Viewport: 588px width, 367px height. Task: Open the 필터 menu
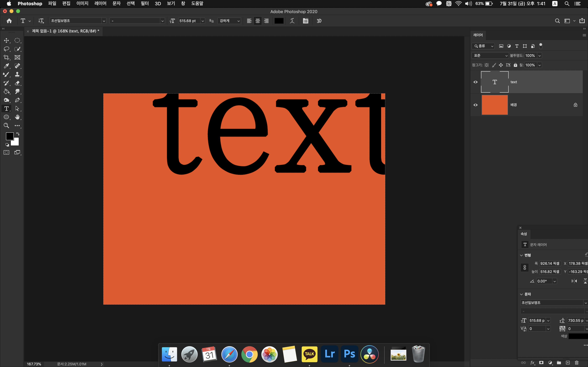[145, 3]
